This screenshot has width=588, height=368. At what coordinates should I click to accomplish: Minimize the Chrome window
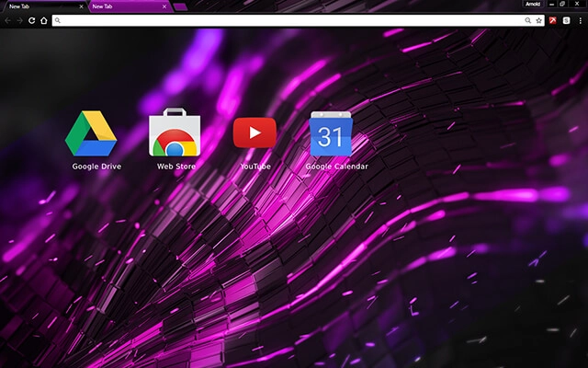(551, 4)
